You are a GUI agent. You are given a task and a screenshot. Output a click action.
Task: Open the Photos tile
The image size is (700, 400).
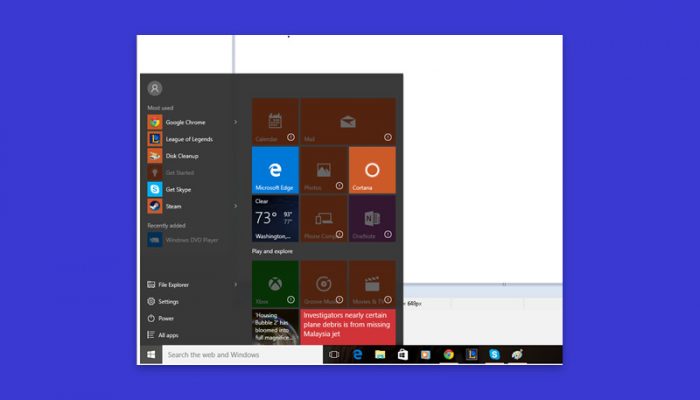click(324, 170)
